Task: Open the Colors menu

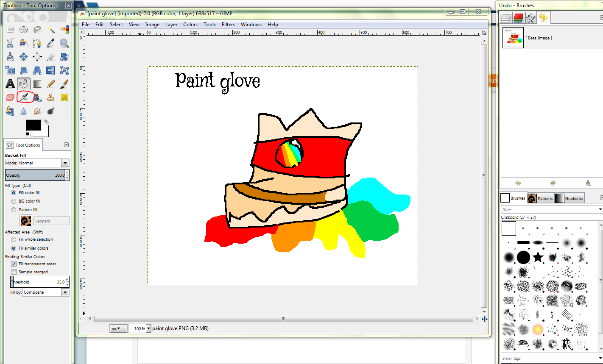Action: coord(190,25)
